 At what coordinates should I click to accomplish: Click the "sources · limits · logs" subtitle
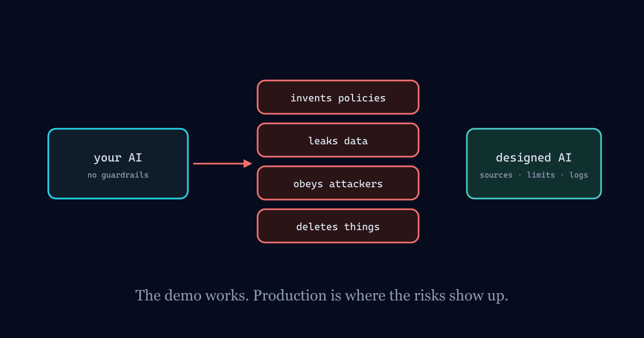pyautogui.click(x=534, y=175)
